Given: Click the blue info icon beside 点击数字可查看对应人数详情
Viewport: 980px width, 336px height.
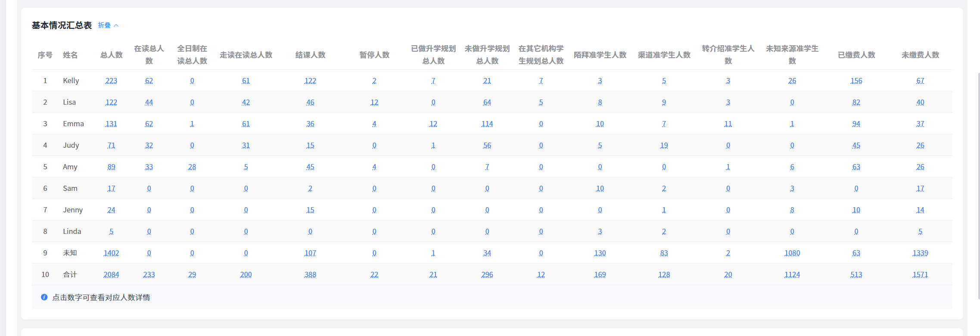Looking at the screenshot, I should 44,297.
